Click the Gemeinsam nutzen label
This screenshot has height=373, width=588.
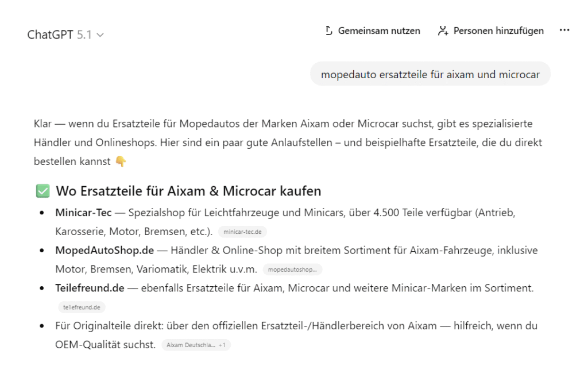pos(379,31)
